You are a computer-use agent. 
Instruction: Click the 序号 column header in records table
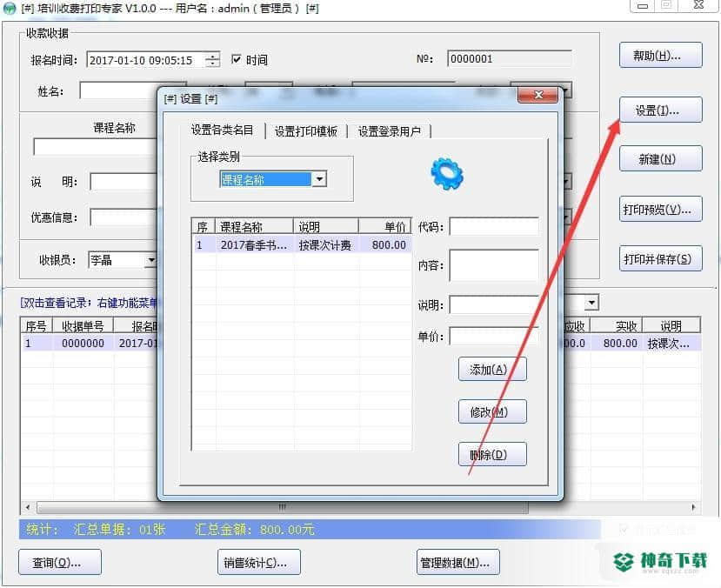click(37, 326)
